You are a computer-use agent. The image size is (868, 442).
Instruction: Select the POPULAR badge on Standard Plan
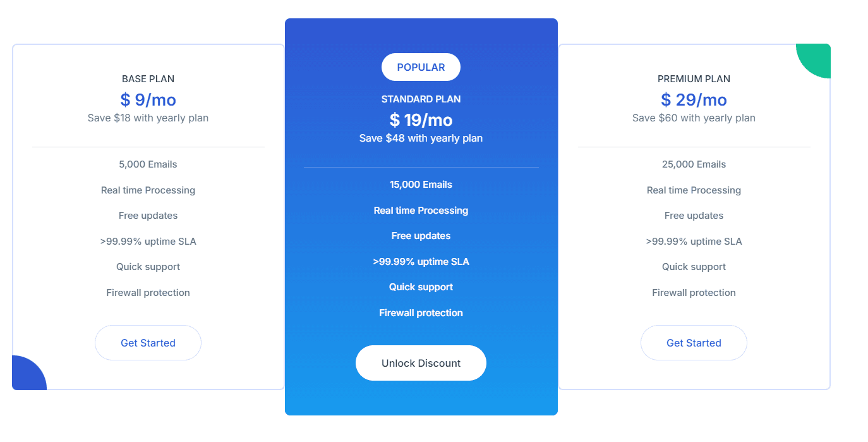pos(421,66)
